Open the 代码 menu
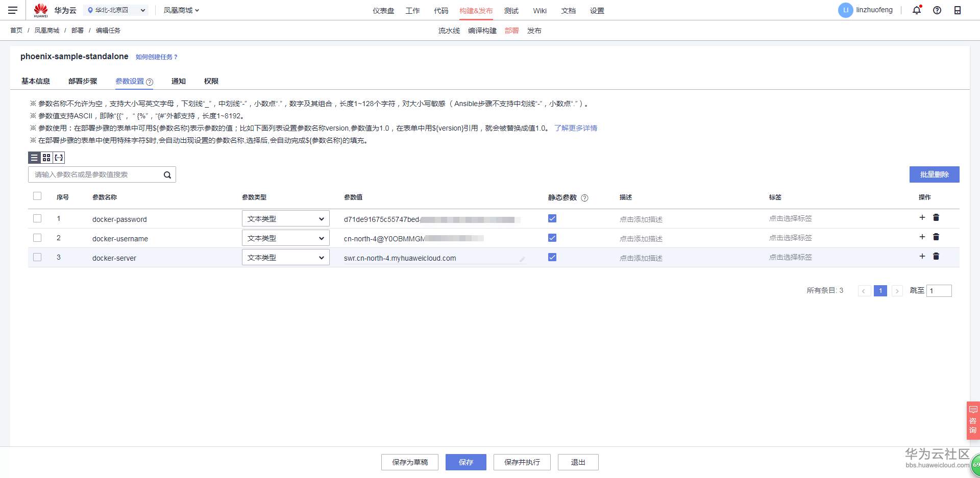 coord(441,11)
